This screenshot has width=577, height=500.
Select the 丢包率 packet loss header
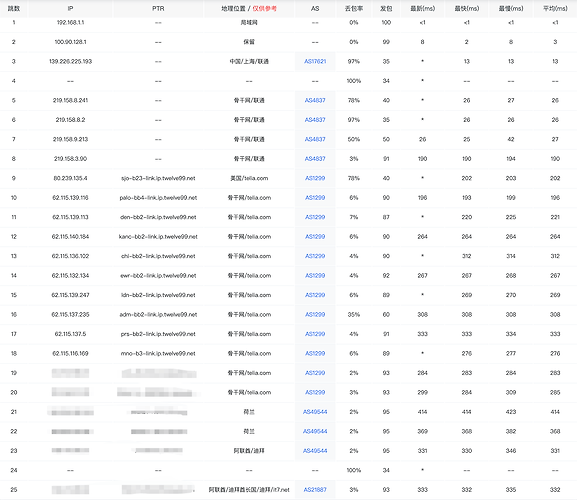coord(354,8)
